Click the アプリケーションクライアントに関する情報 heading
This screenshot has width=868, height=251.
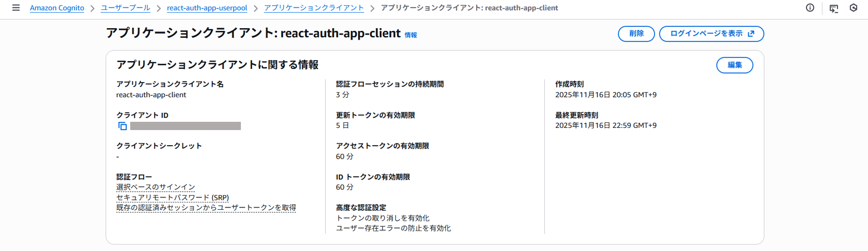click(217, 65)
